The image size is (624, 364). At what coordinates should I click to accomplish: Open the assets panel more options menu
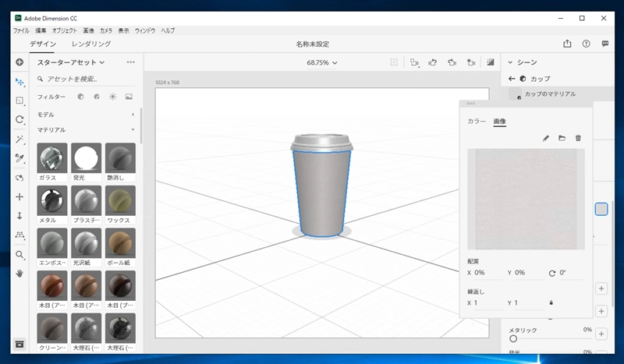tap(130, 62)
